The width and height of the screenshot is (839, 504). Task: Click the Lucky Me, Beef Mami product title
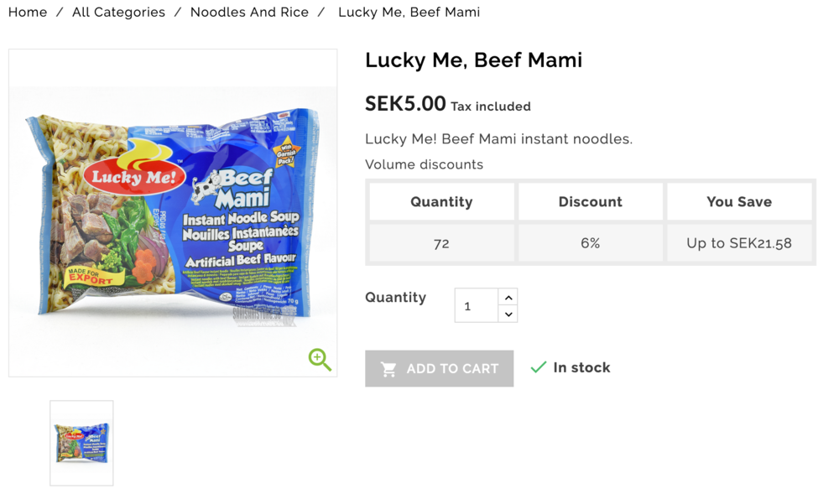pyautogui.click(x=473, y=60)
